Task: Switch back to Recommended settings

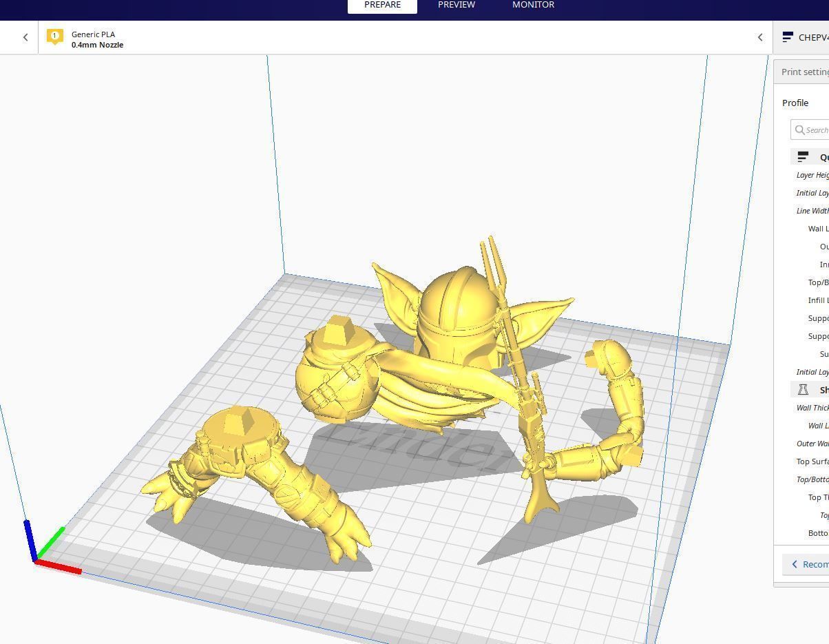Action: 806,564
